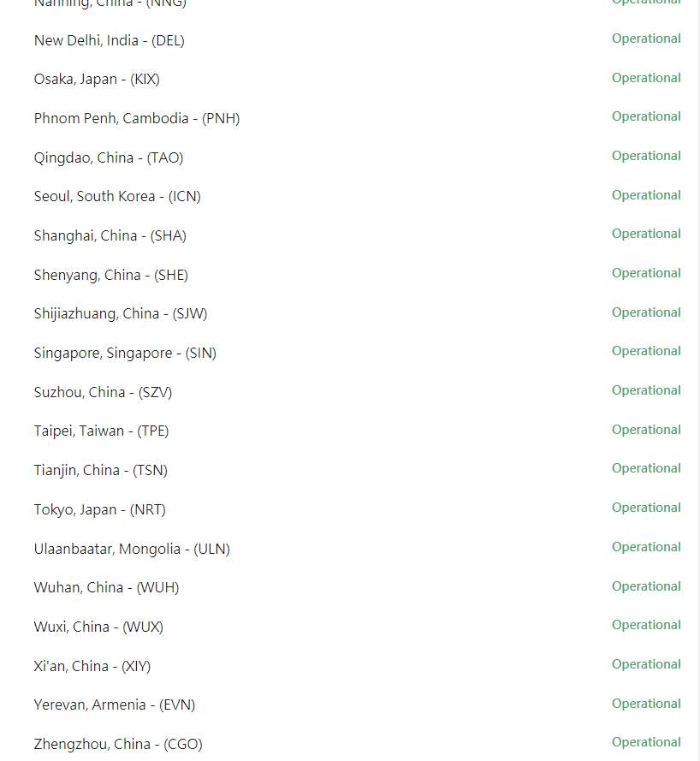Click Shanghai, China (SHA) location
700x761 pixels.
point(110,236)
